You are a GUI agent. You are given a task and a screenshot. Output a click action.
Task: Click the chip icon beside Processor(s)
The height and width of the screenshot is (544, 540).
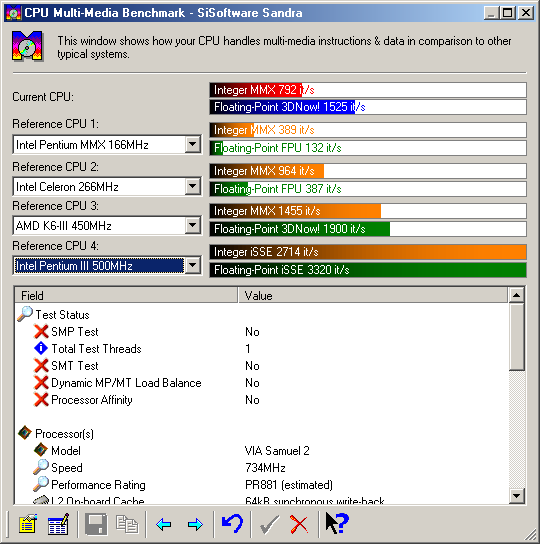coord(25,433)
